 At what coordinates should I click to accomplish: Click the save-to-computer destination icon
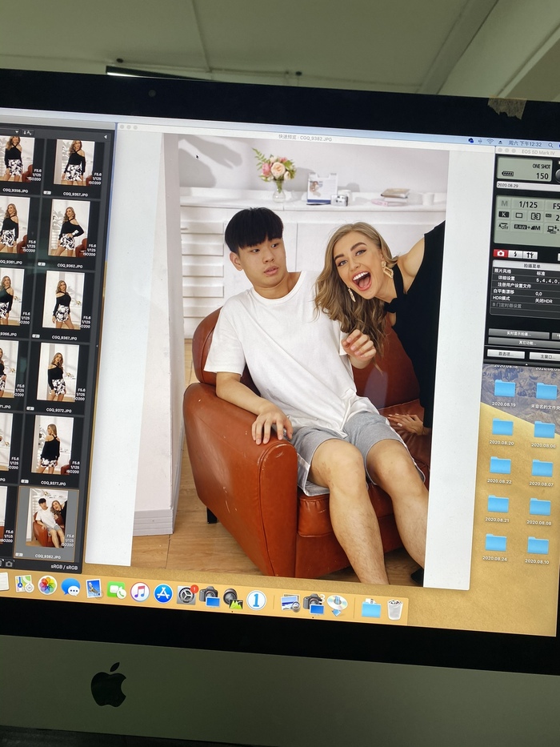552,230
